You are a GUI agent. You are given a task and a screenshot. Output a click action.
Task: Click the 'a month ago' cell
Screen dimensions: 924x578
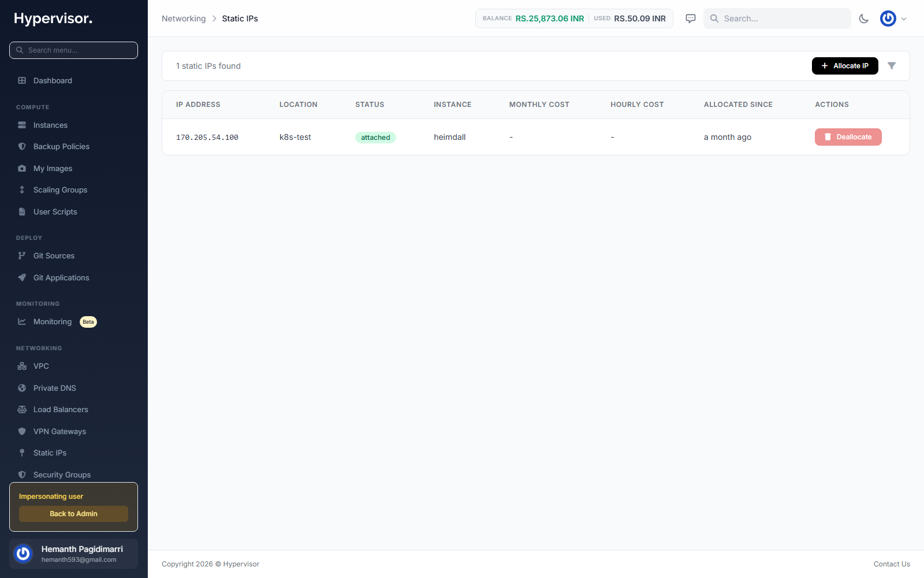coord(728,137)
